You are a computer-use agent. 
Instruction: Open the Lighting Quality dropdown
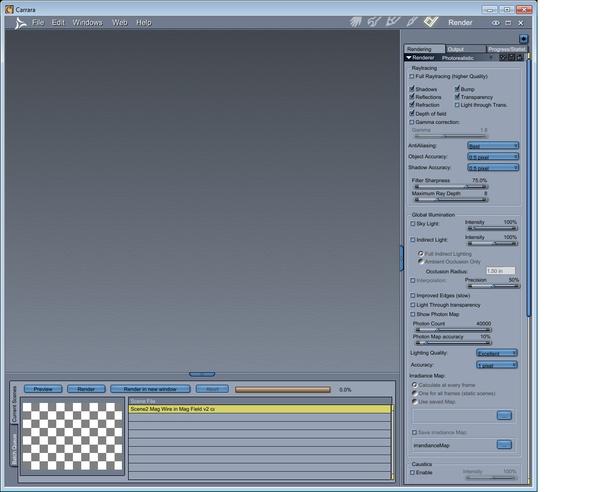click(x=497, y=353)
